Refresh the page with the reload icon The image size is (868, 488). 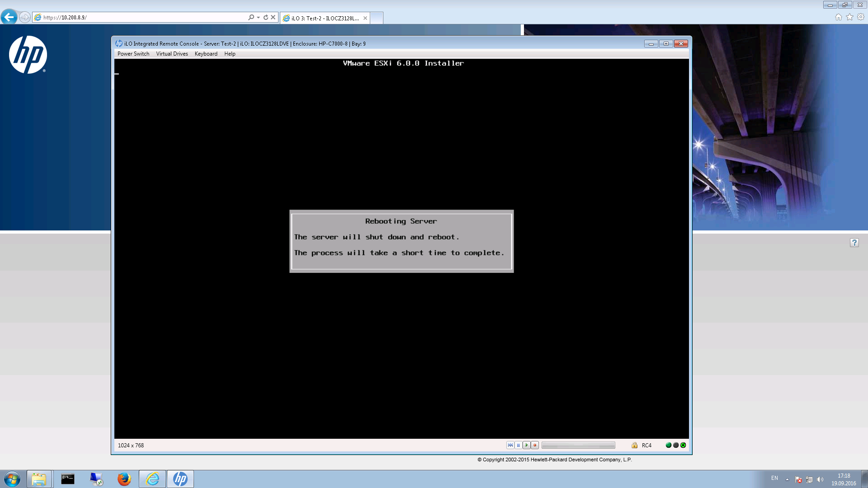(x=266, y=18)
